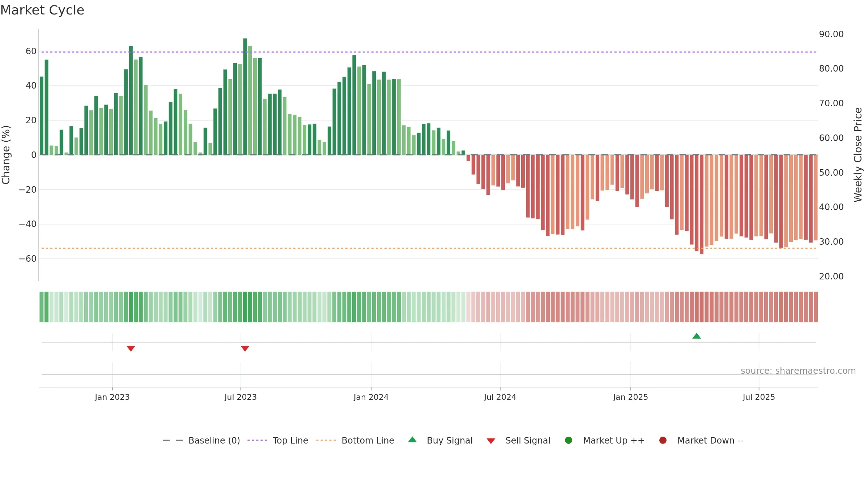Click the Jan 2025 axis label
The height and width of the screenshot is (488, 868).
[630, 397]
